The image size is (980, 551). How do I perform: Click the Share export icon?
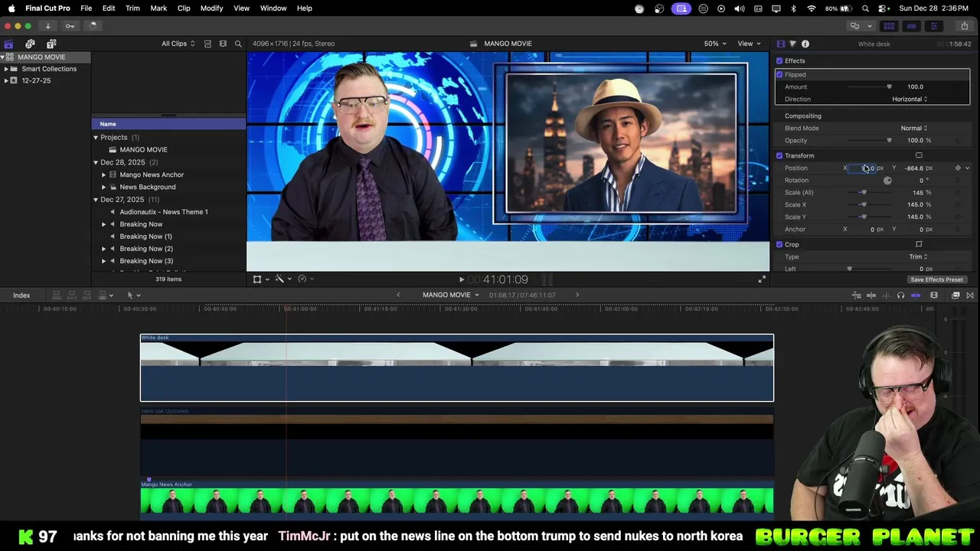click(964, 26)
